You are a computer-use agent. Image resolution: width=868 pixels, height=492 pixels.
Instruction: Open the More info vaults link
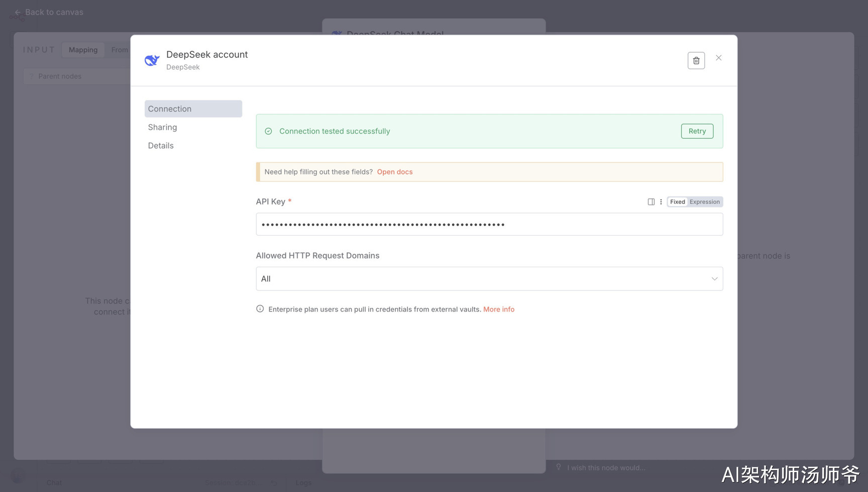[498, 309]
